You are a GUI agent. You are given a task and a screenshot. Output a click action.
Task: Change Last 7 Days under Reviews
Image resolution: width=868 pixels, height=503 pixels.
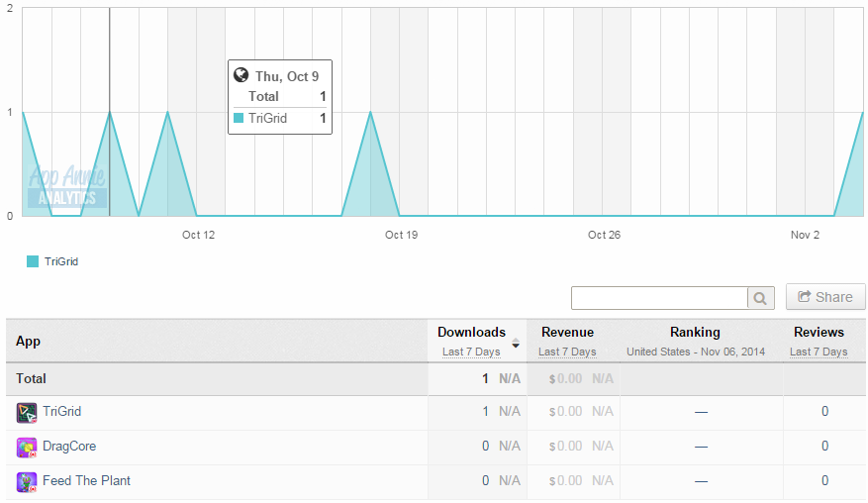pos(819,352)
